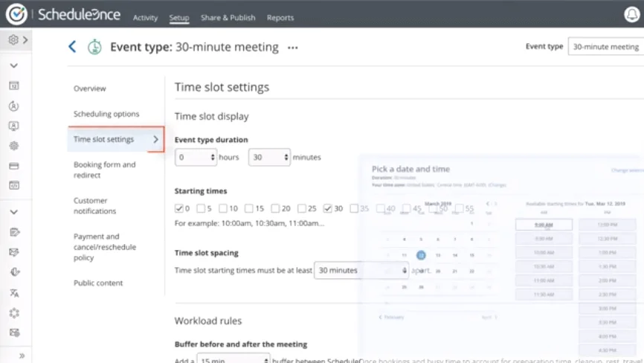Screen dimensions: 644x363
Task: Select the Scheduling options section
Action: coord(106,114)
